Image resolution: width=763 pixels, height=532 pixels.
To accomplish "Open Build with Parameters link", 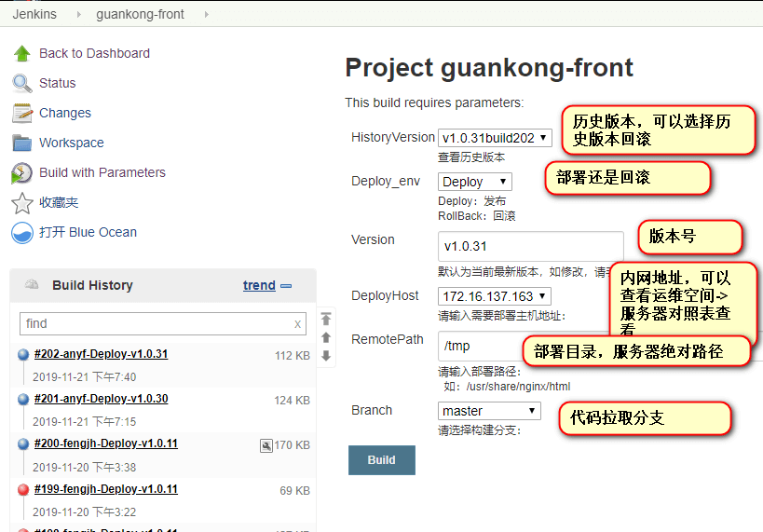I will point(102,172).
